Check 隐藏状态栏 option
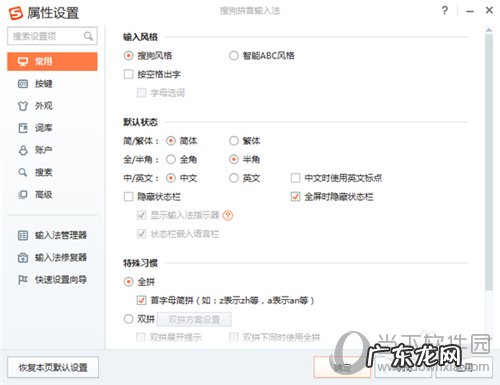This screenshot has width=500, height=385. (x=128, y=197)
